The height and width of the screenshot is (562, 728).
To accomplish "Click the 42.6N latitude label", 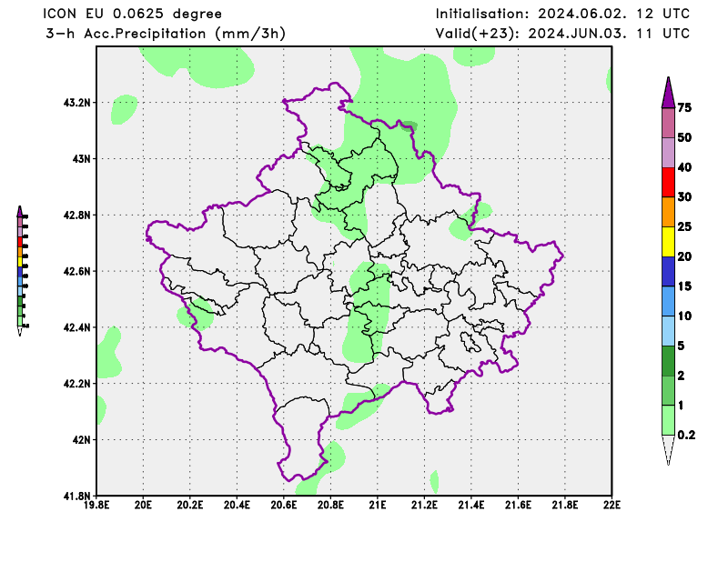I will coord(76,272).
